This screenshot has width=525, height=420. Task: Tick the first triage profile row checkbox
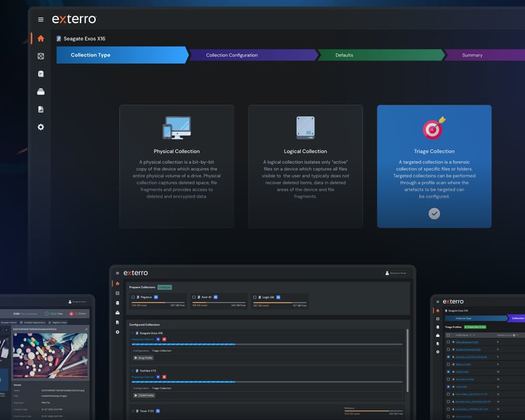coord(448,342)
